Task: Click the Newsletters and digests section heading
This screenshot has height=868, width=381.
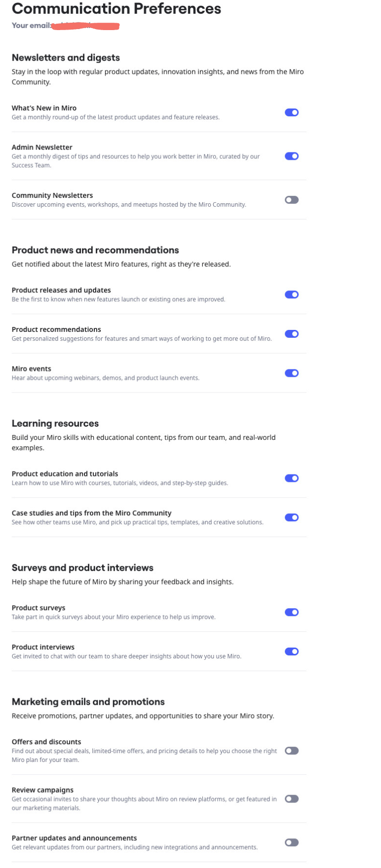Action: click(66, 58)
